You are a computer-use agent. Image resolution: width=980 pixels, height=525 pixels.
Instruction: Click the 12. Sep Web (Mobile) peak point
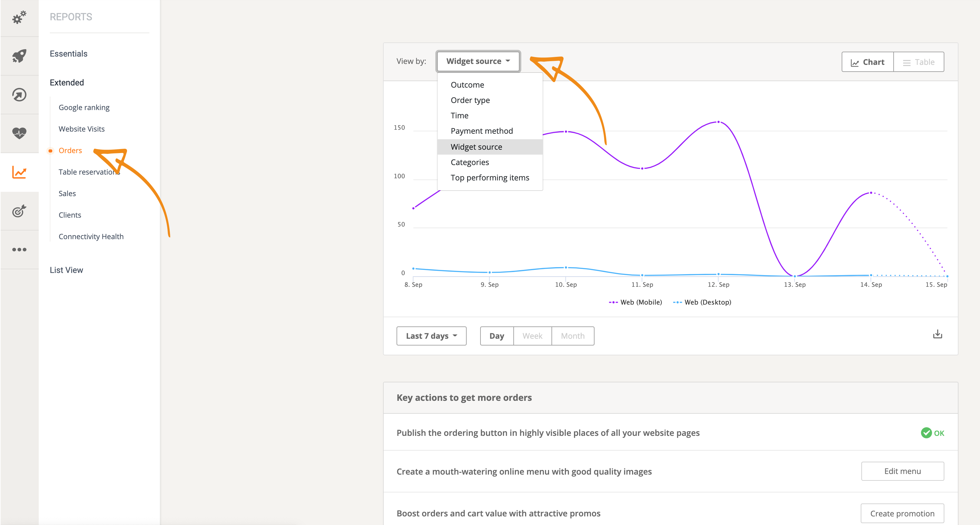[x=718, y=122]
